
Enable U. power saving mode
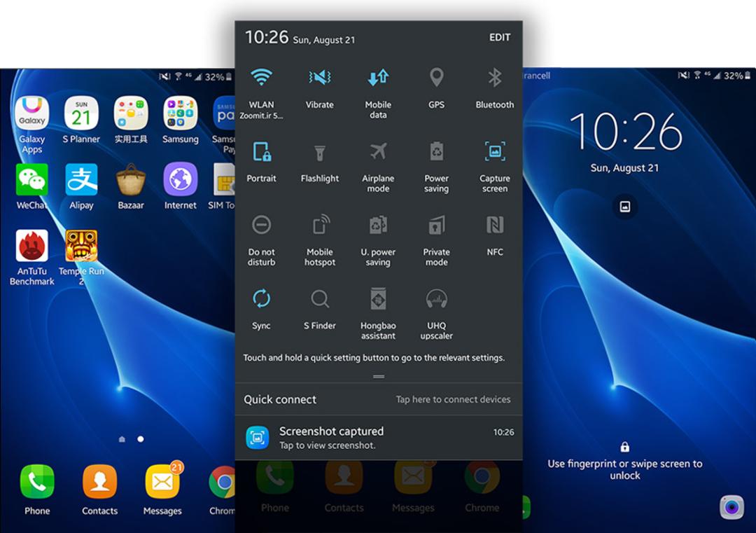(x=378, y=240)
